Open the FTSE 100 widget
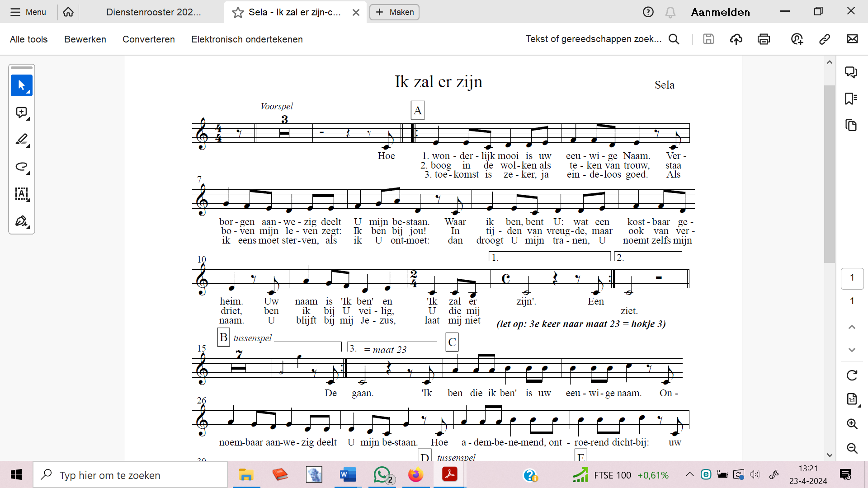 coord(621,475)
